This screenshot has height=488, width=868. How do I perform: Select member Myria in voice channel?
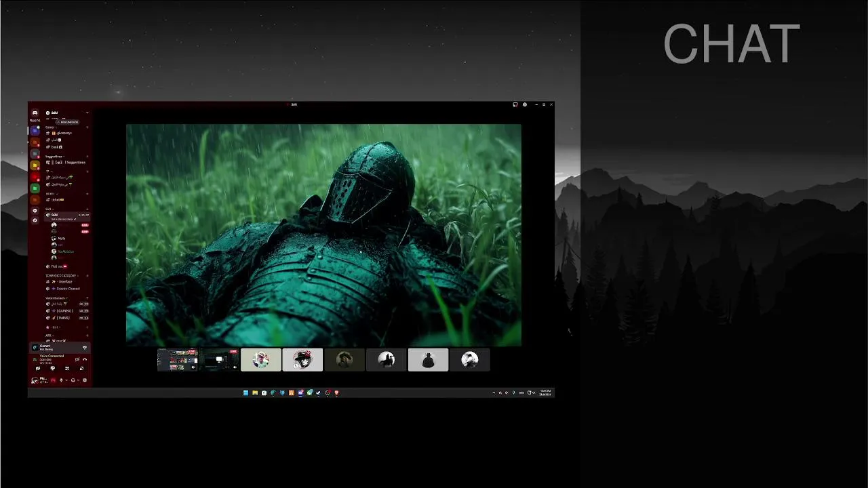click(x=58, y=238)
